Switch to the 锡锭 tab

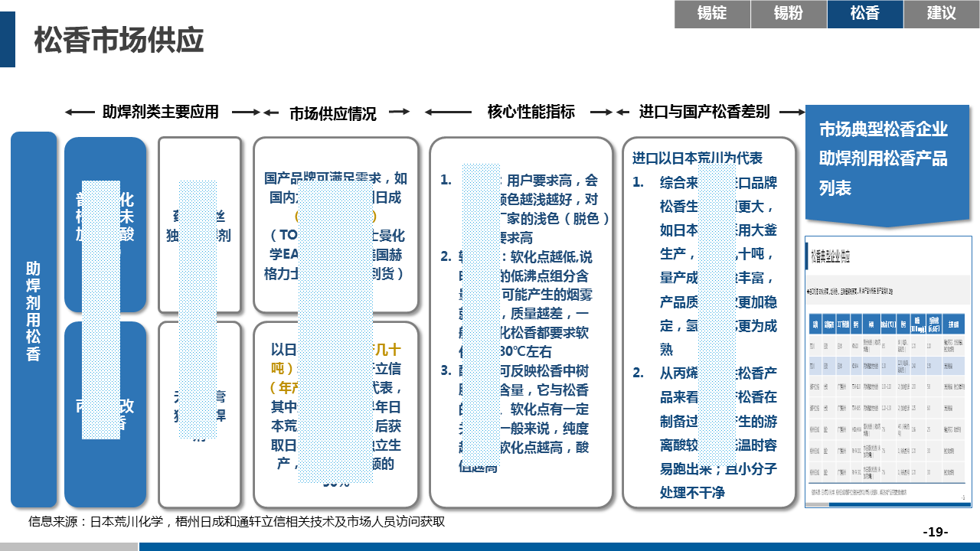click(x=712, y=14)
